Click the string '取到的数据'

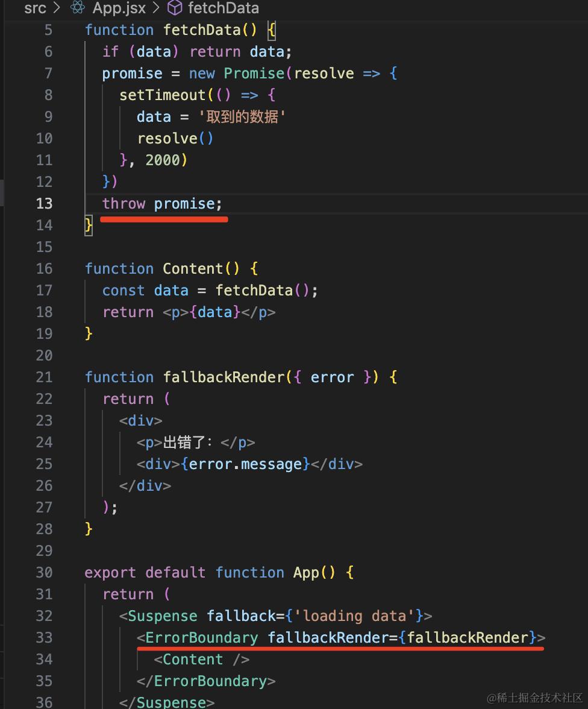click(x=242, y=117)
